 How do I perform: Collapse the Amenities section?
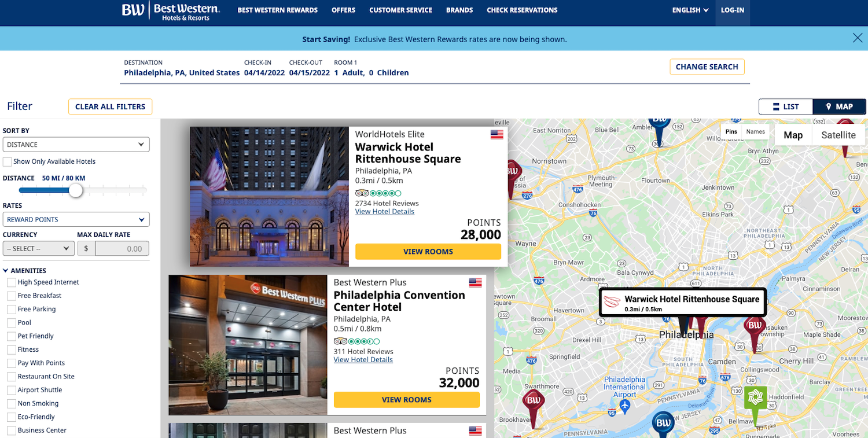[x=24, y=271]
